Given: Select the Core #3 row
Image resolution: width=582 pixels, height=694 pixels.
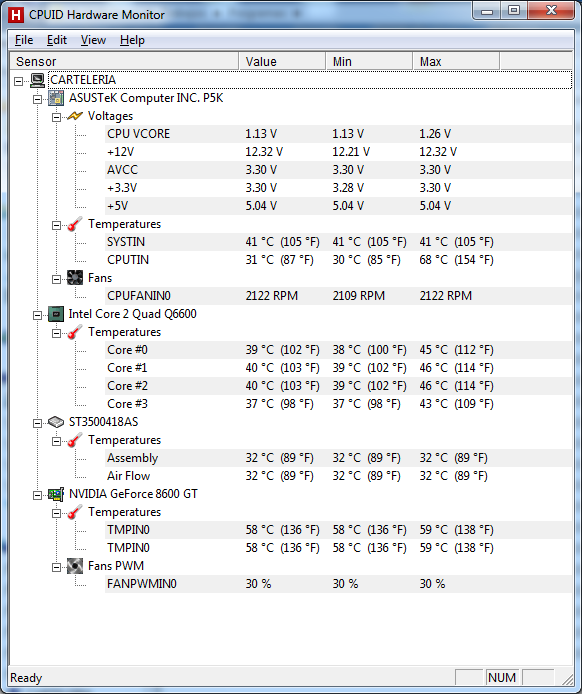Looking at the screenshot, I should [338, 404].
